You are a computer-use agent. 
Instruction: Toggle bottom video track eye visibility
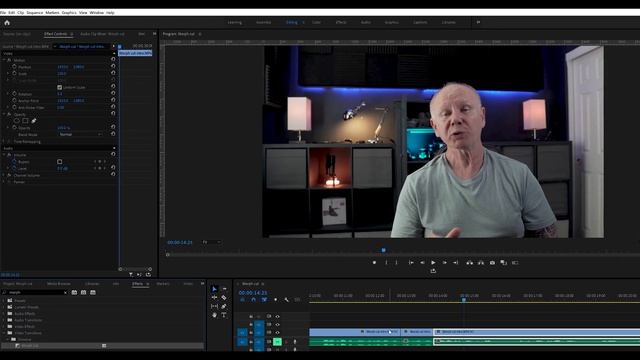(x=278, y=333)
